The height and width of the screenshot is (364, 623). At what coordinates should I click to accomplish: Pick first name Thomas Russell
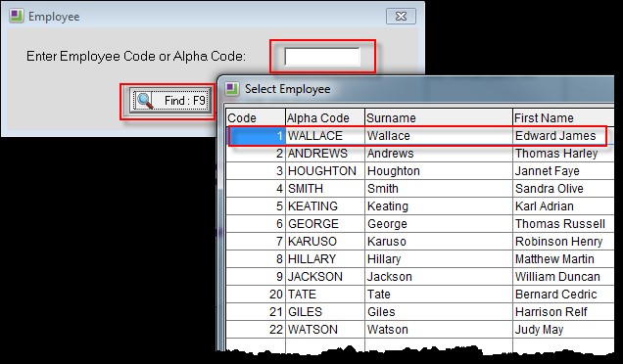point(563,224)
